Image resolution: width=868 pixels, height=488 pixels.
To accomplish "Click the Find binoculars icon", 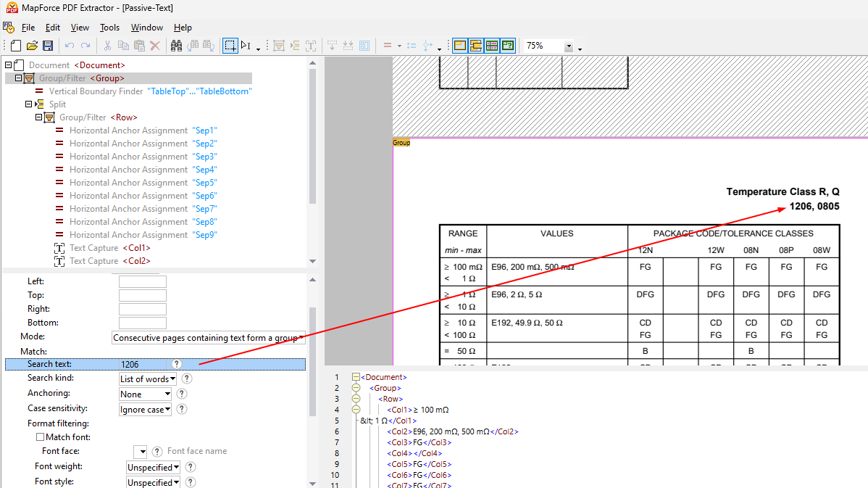I will click(175, 45).
